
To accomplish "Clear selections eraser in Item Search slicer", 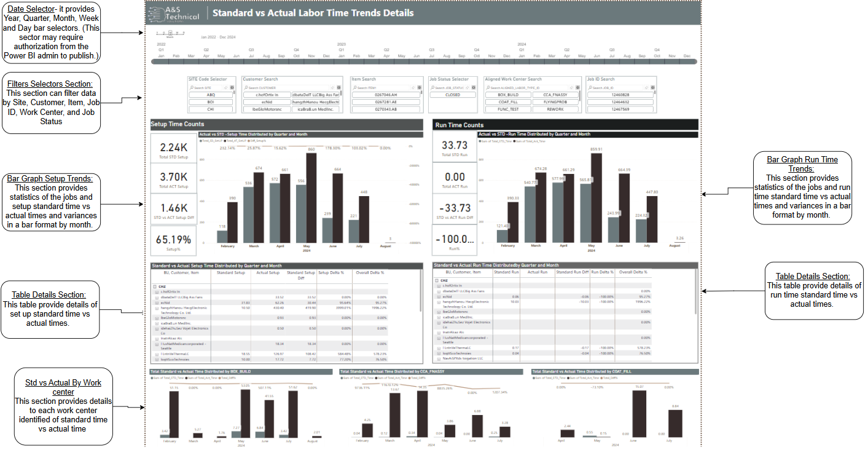I will pos(413,88).
